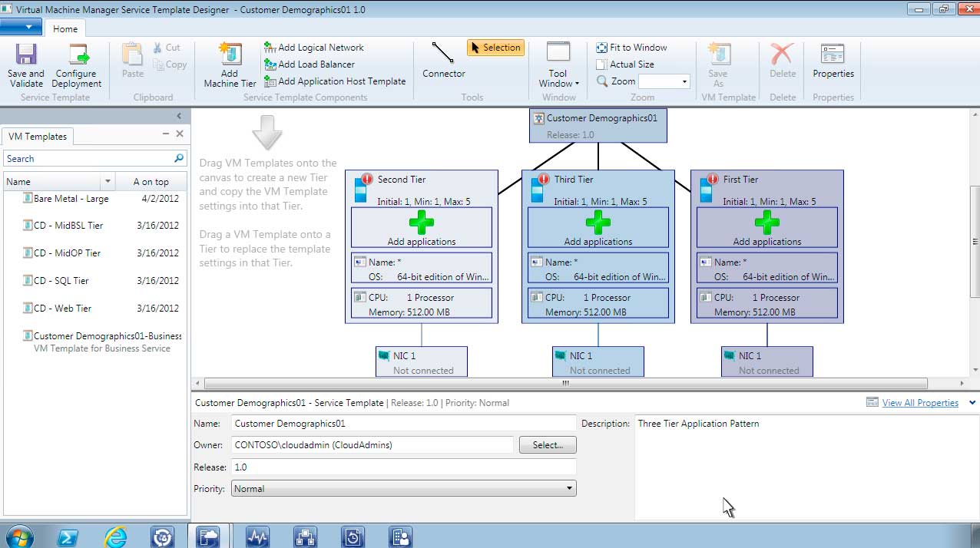
Task: Click Add Load Balancer
Action: pos(310,64)
